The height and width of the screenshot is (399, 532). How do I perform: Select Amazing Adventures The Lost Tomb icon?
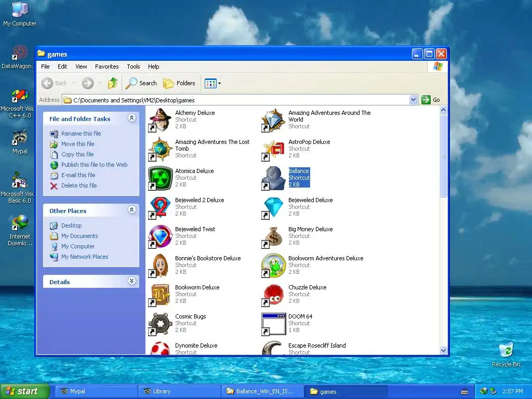160,149
